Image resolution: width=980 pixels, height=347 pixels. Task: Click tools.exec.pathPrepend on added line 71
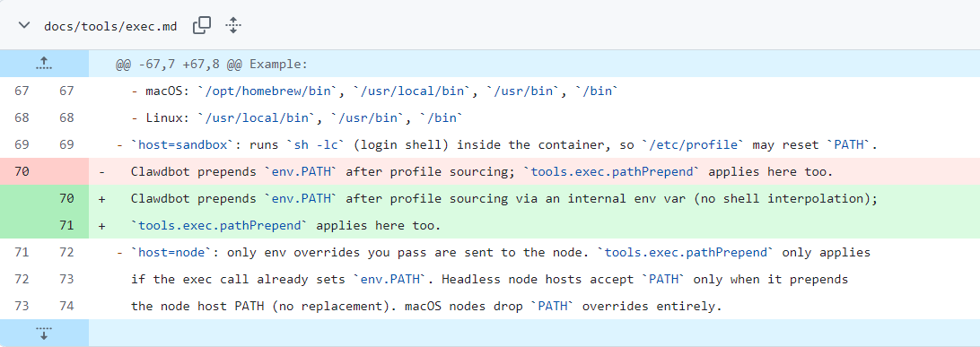tap(221, 225)
